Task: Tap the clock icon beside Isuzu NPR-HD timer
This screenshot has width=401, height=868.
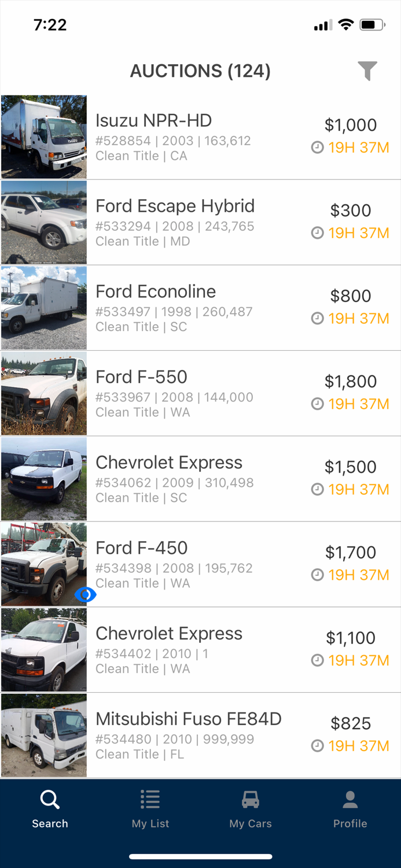Action: [317, 148]
